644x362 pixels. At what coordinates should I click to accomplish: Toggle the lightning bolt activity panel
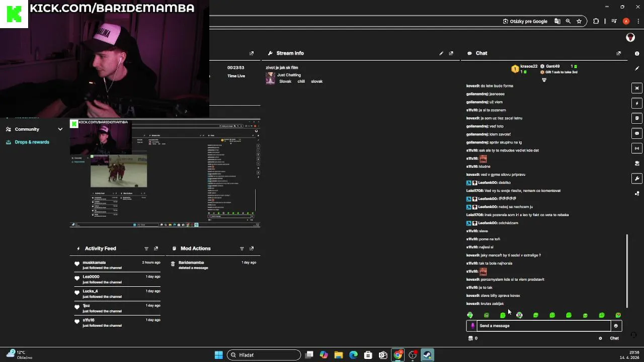click(637, 103)
